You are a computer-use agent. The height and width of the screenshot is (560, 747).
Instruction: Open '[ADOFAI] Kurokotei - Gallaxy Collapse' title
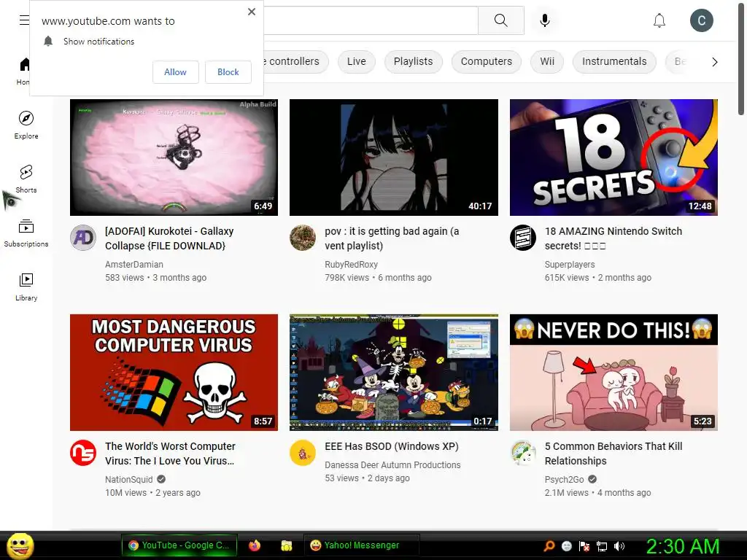(x=169, y=238)
